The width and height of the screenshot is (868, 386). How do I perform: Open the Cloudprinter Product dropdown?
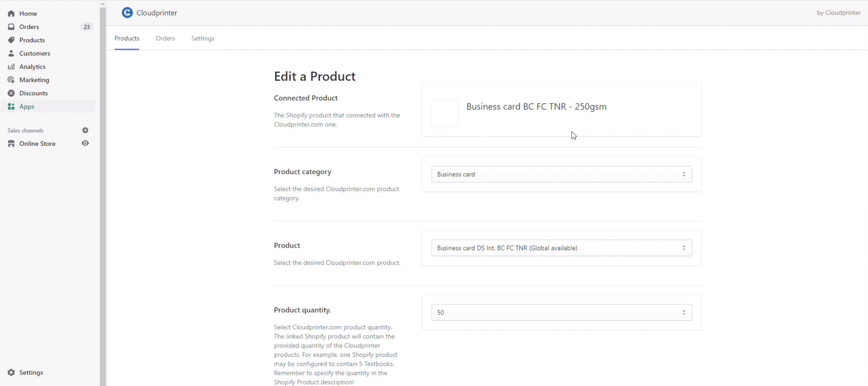(x=561, y=248)
